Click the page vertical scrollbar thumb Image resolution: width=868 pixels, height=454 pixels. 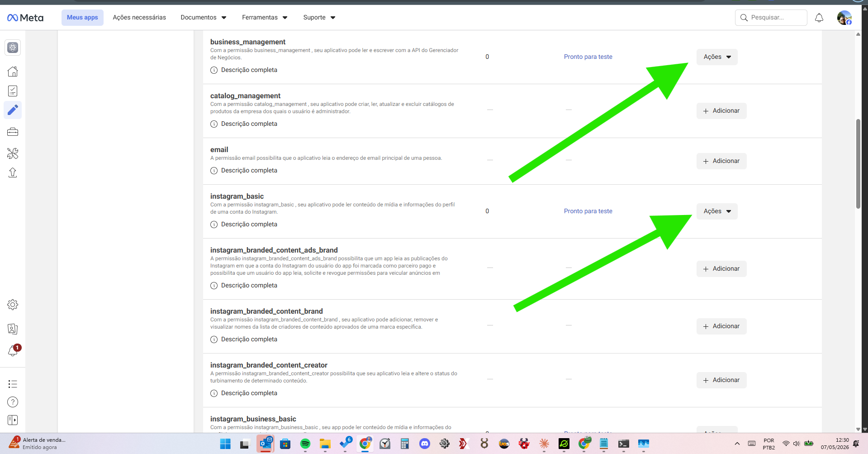(x=858, y=164)
